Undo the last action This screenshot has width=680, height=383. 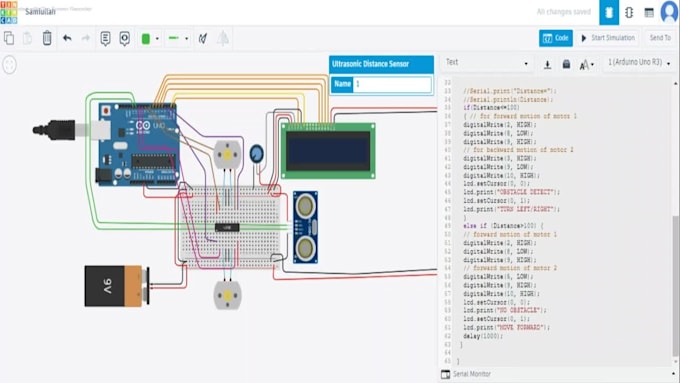67,38
